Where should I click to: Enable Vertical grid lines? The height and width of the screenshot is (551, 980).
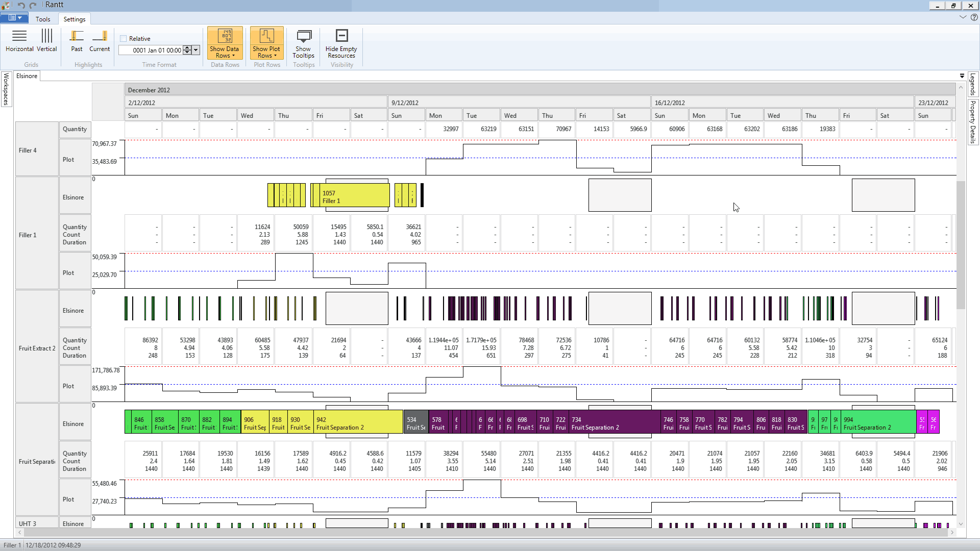(46, 41)
